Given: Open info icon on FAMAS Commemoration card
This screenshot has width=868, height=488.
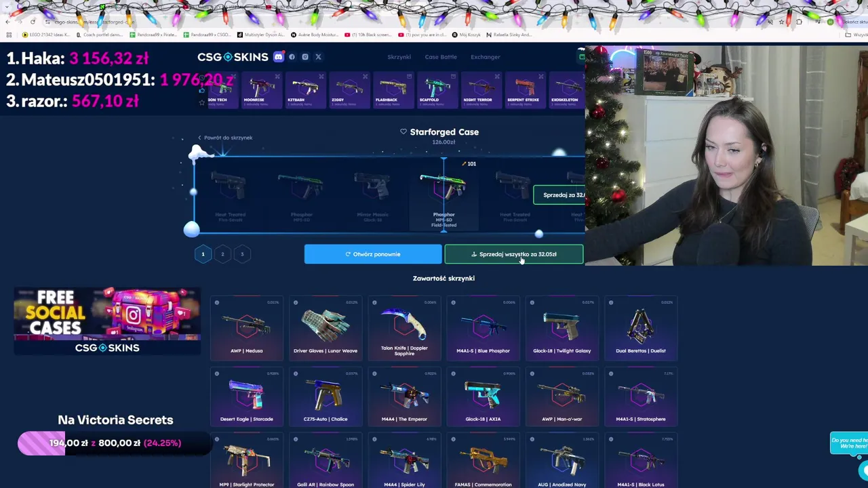Looking at the screenshot, I should (453, 439).
